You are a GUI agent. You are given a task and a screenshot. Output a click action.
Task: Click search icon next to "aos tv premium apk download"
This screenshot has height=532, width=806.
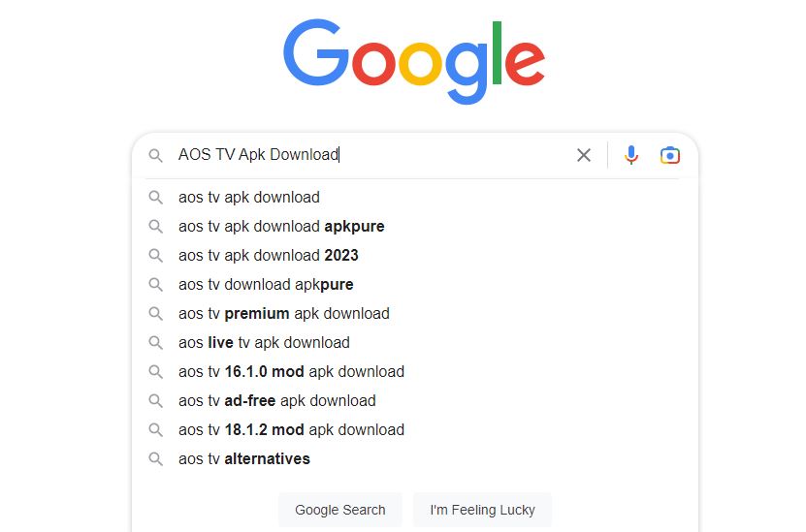[155, 314]
